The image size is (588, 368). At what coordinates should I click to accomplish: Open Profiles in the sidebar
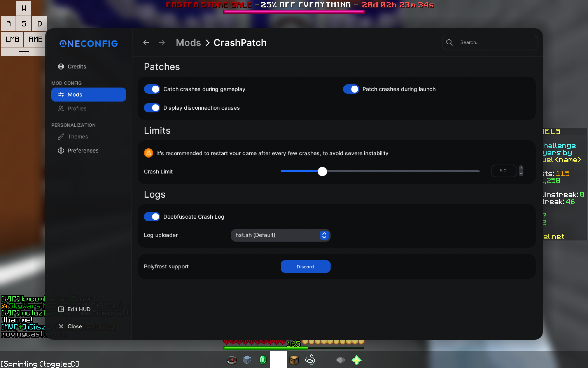click(77, 109)
